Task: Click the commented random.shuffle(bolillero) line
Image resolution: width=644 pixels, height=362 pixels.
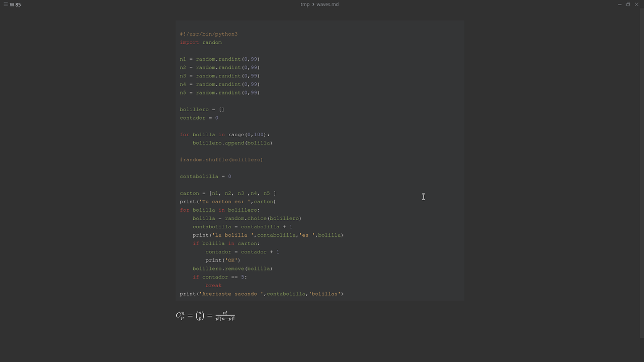Action: (x=221, y=160)
